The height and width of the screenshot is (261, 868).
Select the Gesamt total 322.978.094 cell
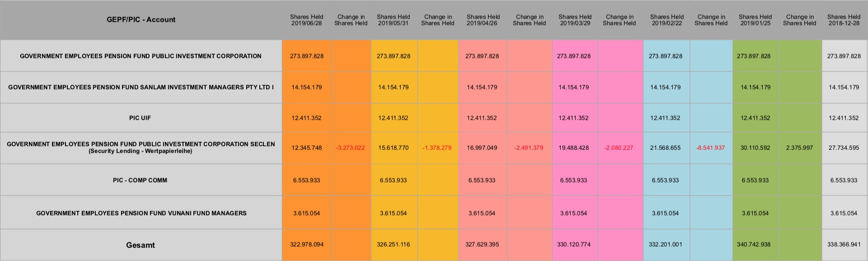[x=306, y=245]
